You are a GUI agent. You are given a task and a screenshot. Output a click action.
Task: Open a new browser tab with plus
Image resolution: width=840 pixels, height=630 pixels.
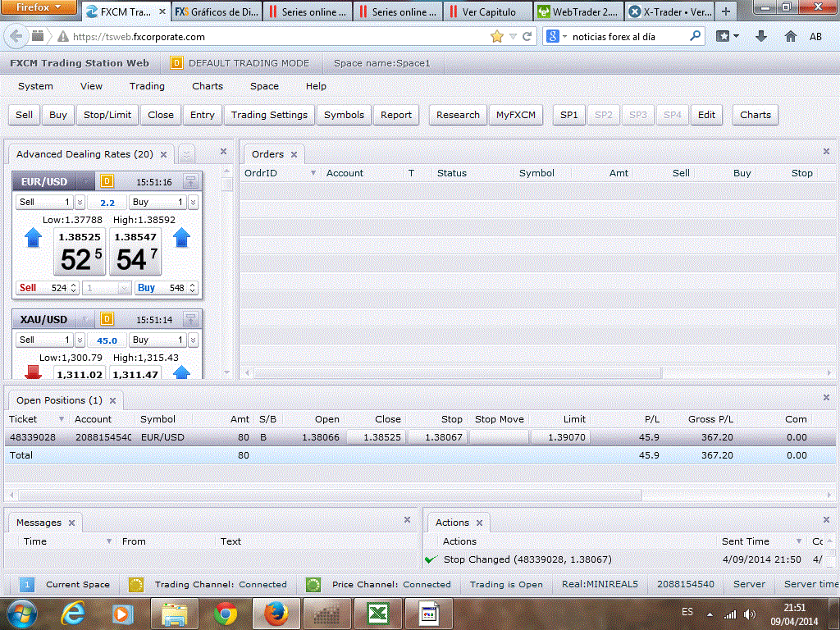click(726, 11)
